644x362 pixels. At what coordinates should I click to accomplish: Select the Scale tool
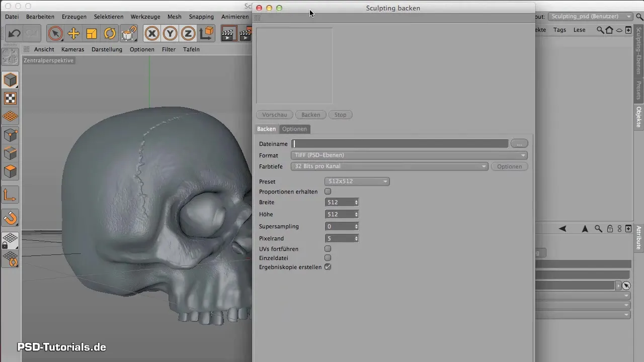click(x=92, y=34)
